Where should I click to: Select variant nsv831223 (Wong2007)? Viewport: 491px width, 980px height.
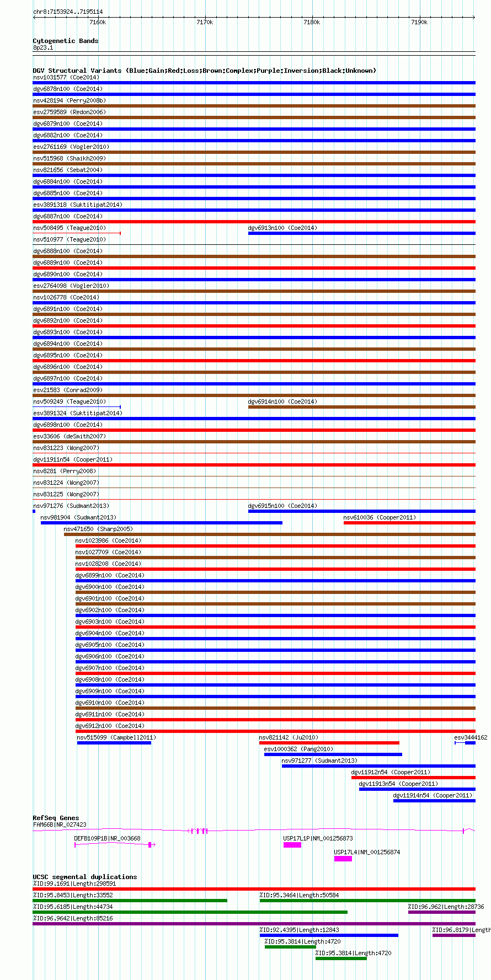254,453
